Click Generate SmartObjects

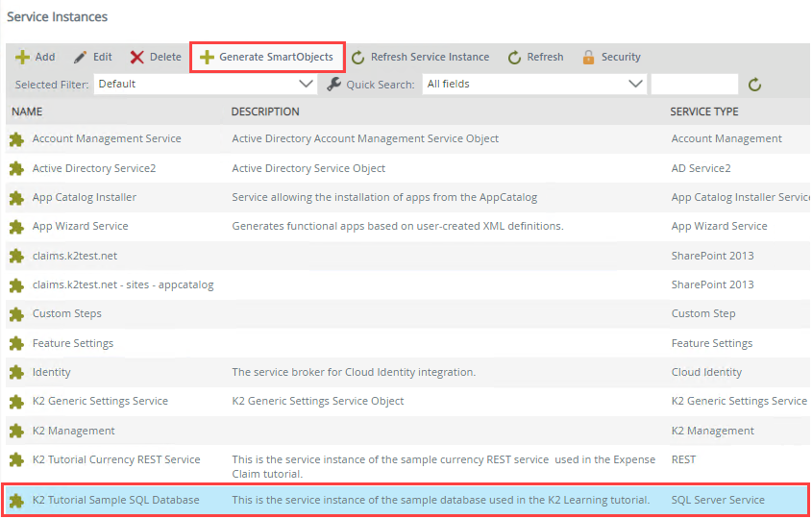[267, 57]
